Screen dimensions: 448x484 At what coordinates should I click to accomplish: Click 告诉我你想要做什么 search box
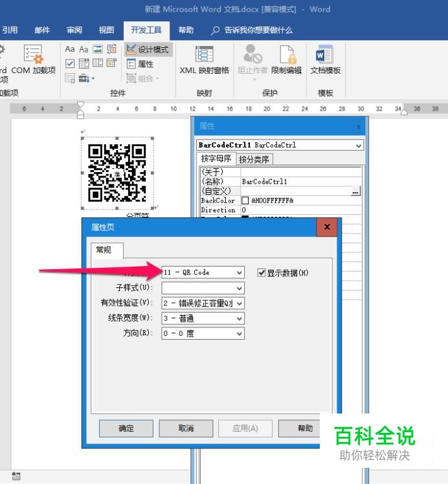[252, 30]
